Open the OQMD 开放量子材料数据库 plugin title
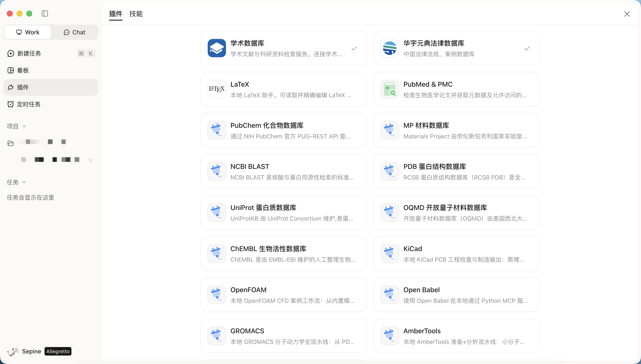The height and width of the screenshot is (364, 641). pos(445,207)
